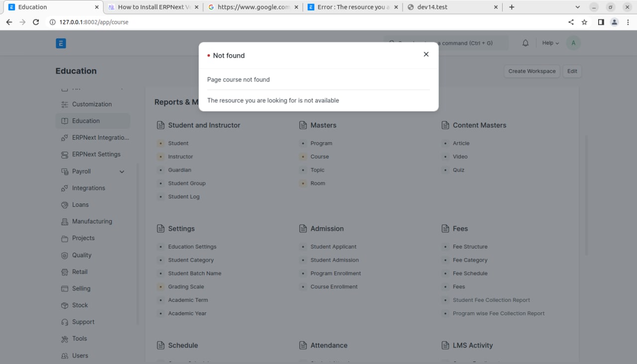Click the Loans sidebar icon

(64, 205)
